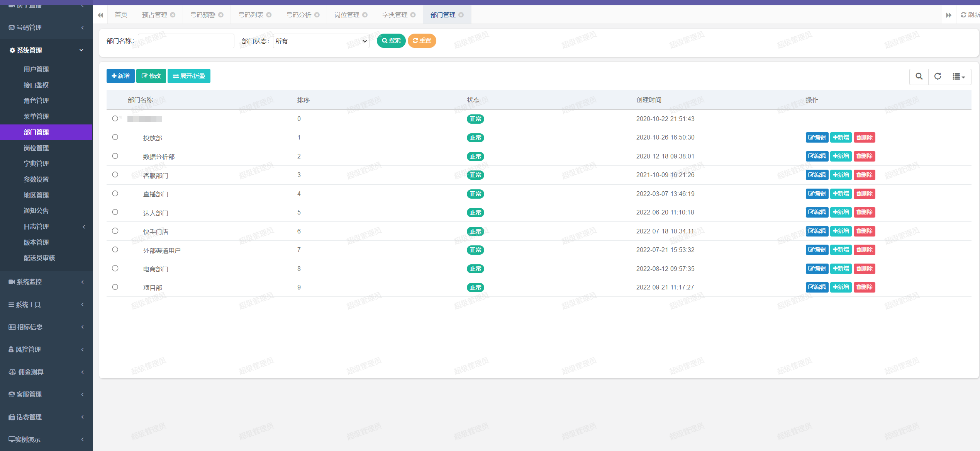Click the table refresh icon button
Image resolution: width=980 pixels, height=451 pixels.
pyautogui.click(x=938, y=77)
